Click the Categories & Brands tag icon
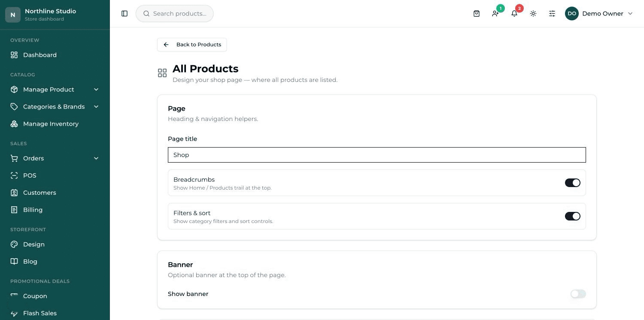Image resolution: width=644 pixels, height=320 pixels. click(14, 106)
